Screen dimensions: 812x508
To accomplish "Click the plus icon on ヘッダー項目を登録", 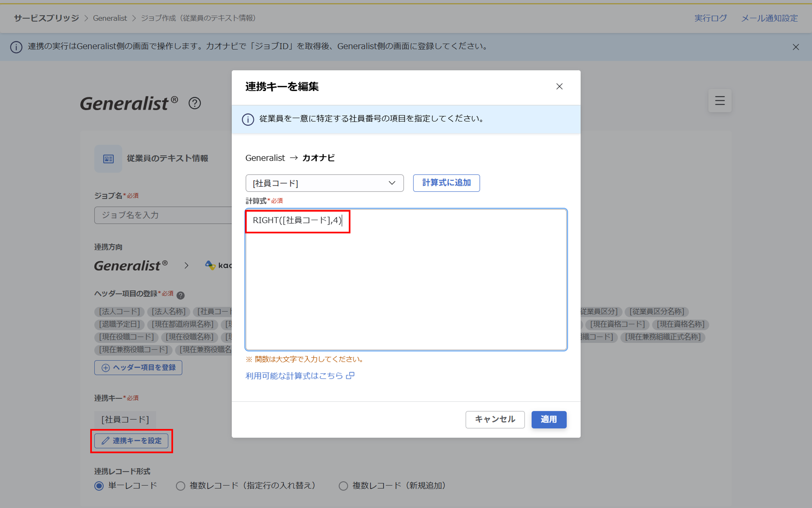I will pyautogui.click(x=105, y=368).
